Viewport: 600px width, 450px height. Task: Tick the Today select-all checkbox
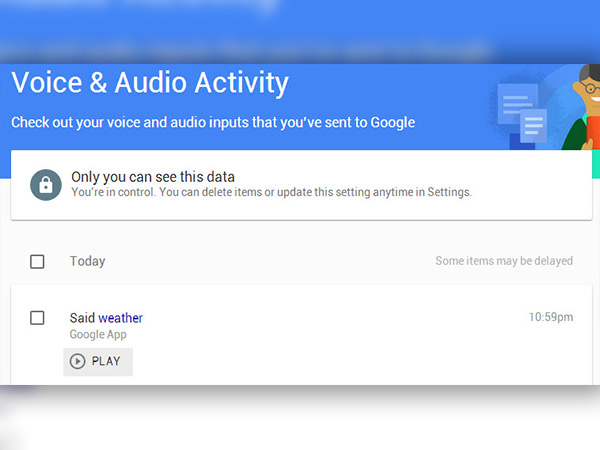(37, 262)
